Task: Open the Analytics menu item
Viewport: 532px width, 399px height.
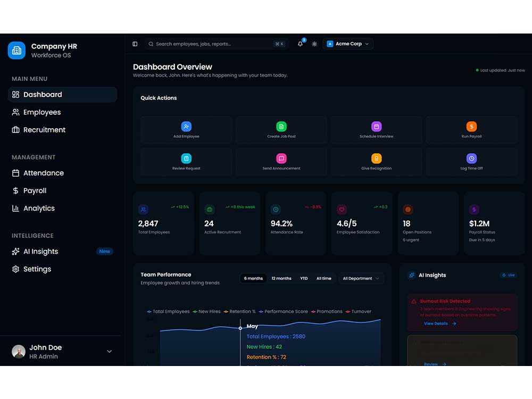Action: [x=62, y=208]
